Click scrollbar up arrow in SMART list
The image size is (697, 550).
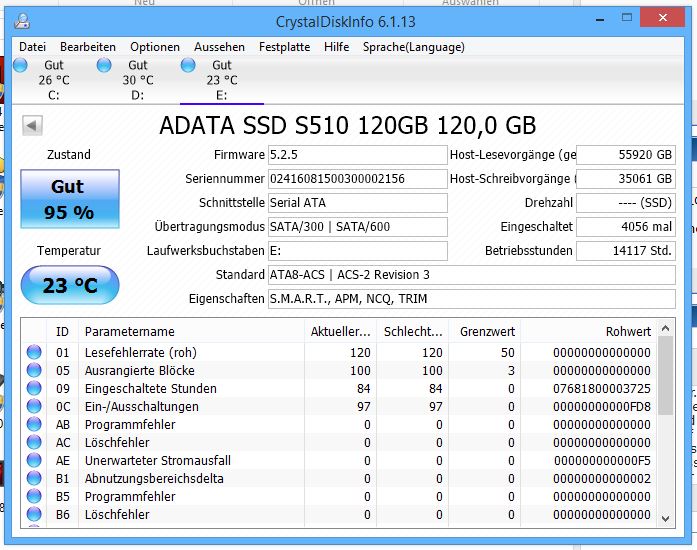pyautogui.click(x=665, y=329)
